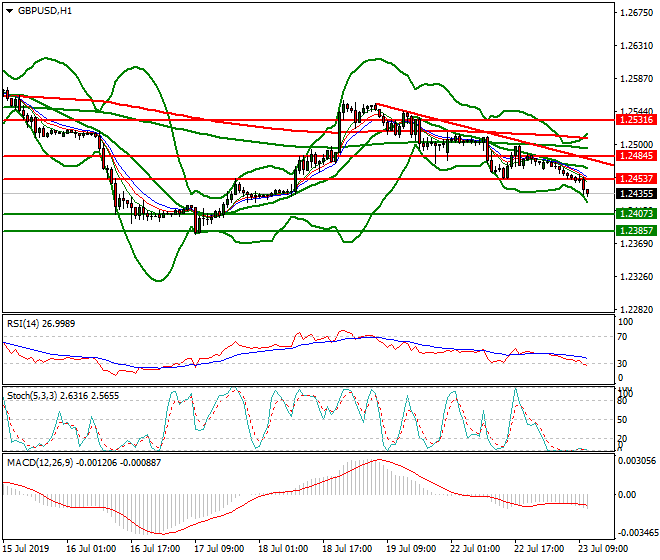The image size is (660, 560).
Task: Select the 1.23857 green support label
Action: [x=636, y=231]
